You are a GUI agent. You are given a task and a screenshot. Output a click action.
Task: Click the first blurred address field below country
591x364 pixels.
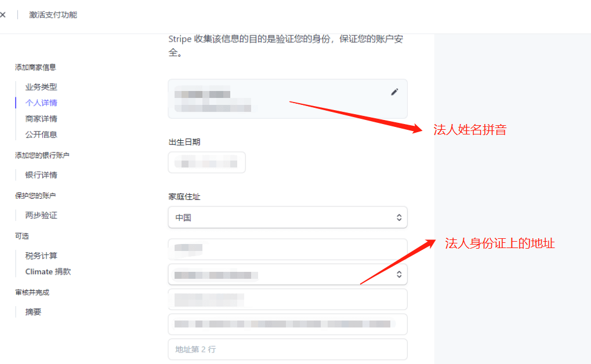[288, 249]
